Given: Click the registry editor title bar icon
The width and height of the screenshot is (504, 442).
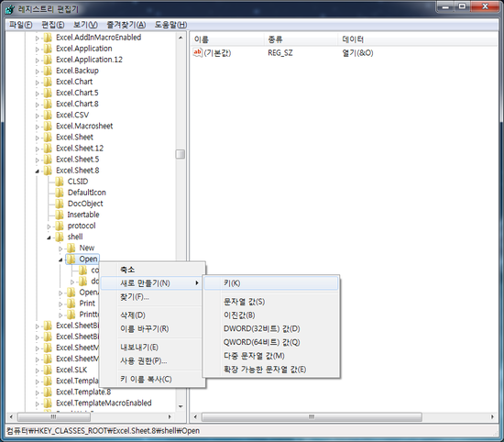Looking at the screenshot, I should click(10, 9).
